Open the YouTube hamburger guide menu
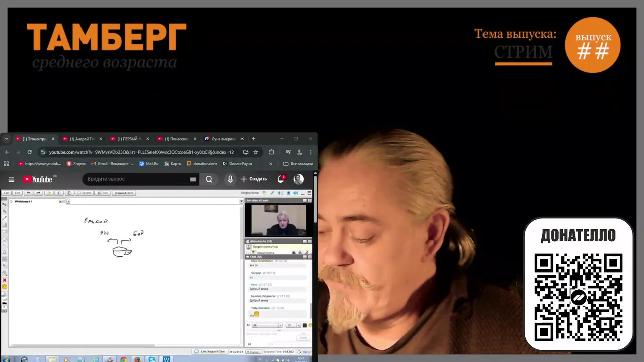Image resolution: width=644 pixels, height=362 pixels. pos(11,179)
